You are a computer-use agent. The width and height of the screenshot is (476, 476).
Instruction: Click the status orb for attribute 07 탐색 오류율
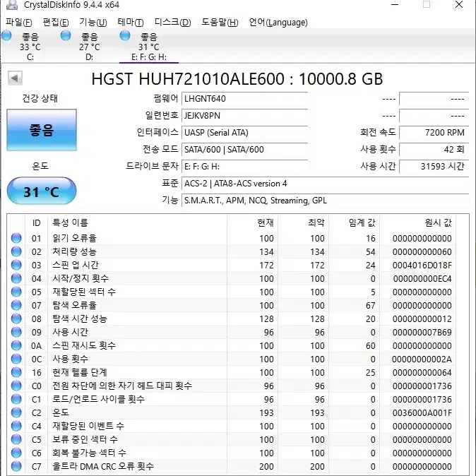click(16, 305)
